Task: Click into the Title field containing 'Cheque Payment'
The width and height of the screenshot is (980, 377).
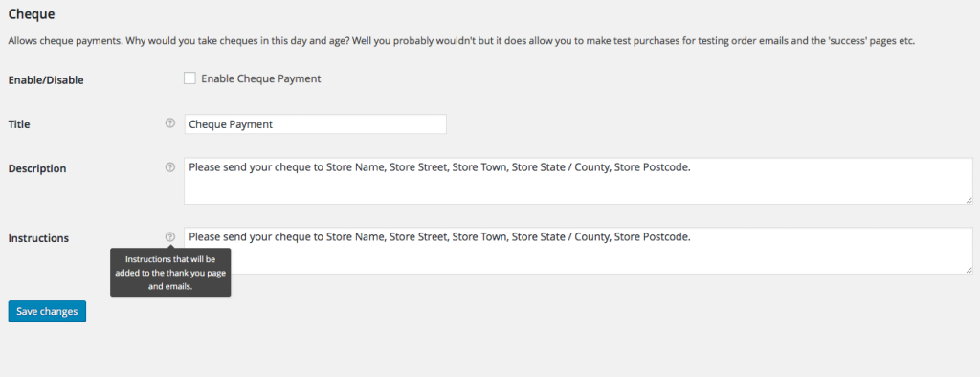Action: tap(315, 123)
